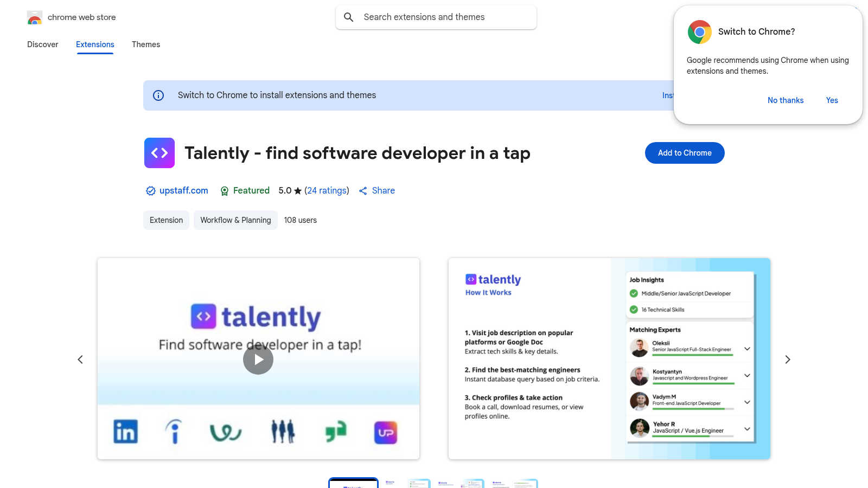Go to previous screenshot with left arrow

pos(80,359)
